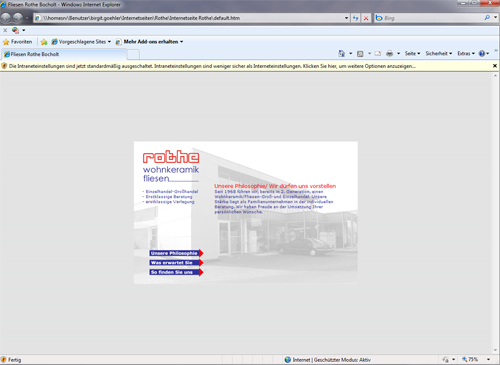Click the Refresh page icon
This screenshot has width=500, height=365.
click(x=356, y=18)
